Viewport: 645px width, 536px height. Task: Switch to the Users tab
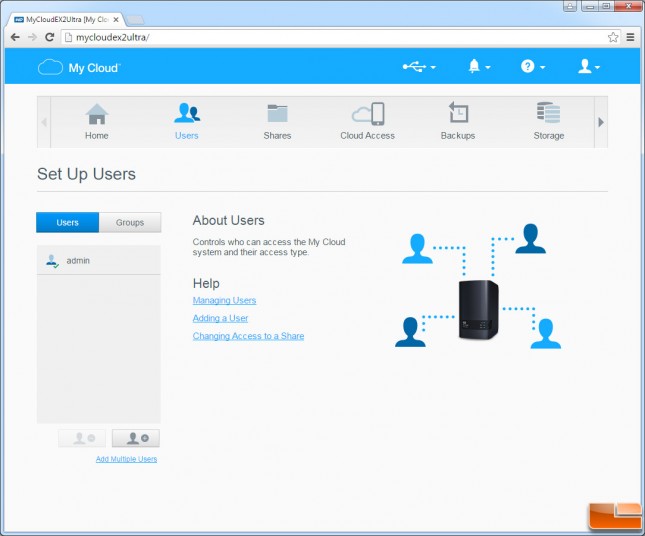(x=67, y=223)
